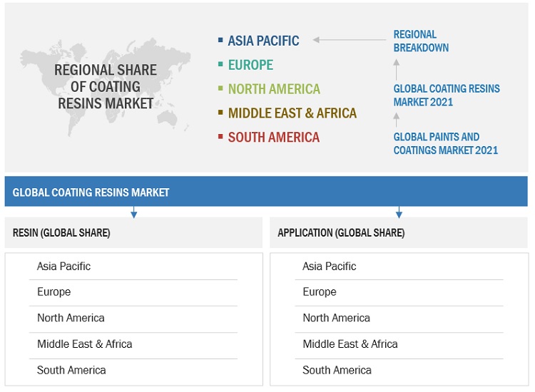This screenshot has width=535, height=392.
Task: Click the Global Coating Resins Market blue header bar
Action: pos(267,192)
